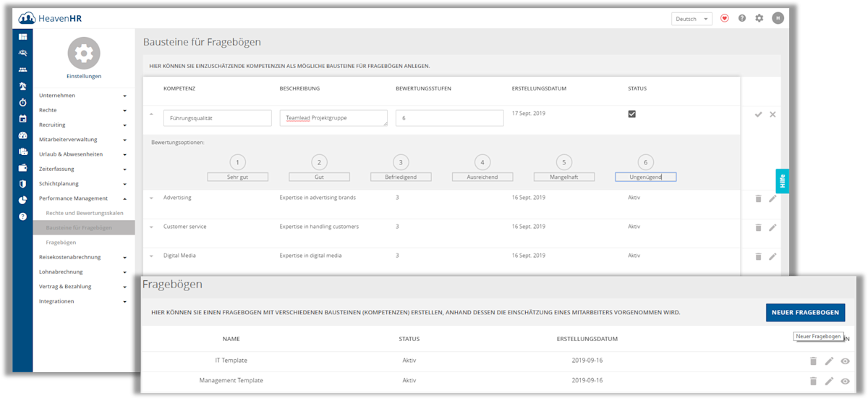Edit the rating option field Ungenügend
Viewport: 868px width, 399px height.
(646, 177)
